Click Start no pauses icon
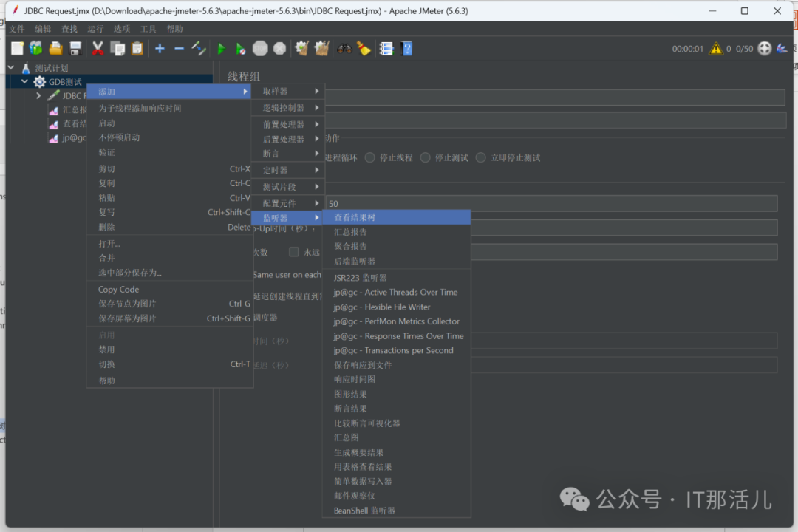The height and width of the screenshot is (532, 798). click(x=240, y=48)
